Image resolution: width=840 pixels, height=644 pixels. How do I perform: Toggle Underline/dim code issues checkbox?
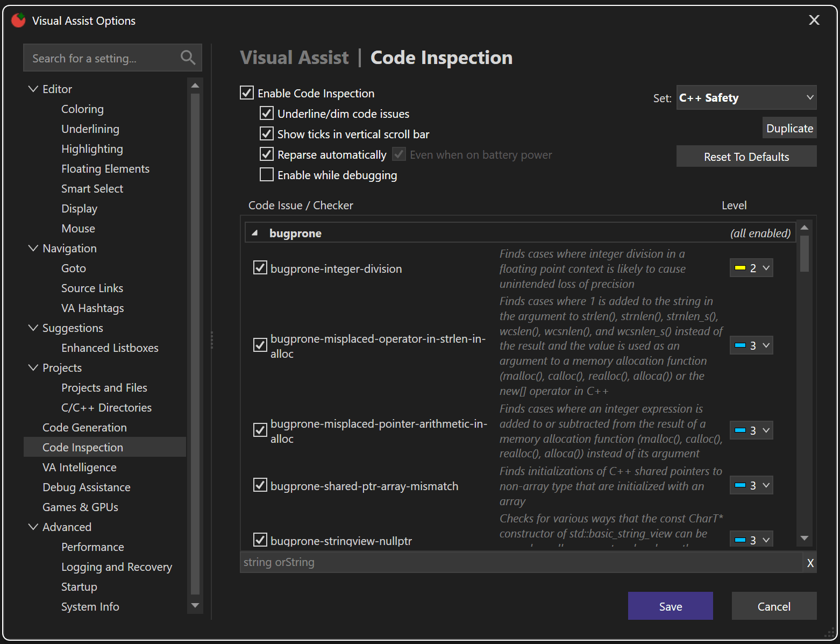point(267,113)
